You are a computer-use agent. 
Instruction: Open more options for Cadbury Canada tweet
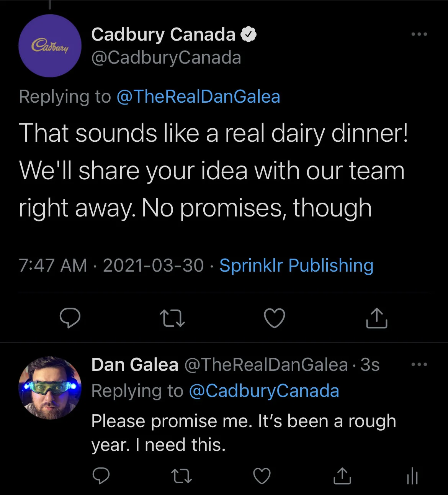tap(419, 34)
